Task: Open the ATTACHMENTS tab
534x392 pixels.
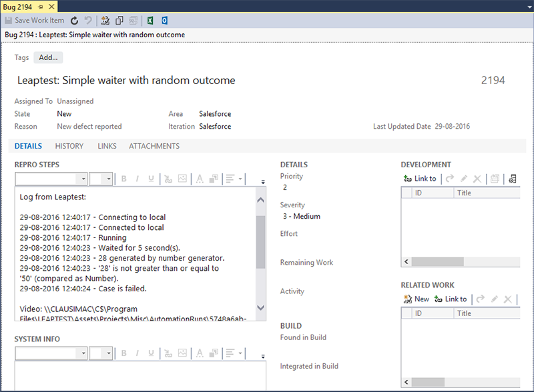Action: coord(154,146)
